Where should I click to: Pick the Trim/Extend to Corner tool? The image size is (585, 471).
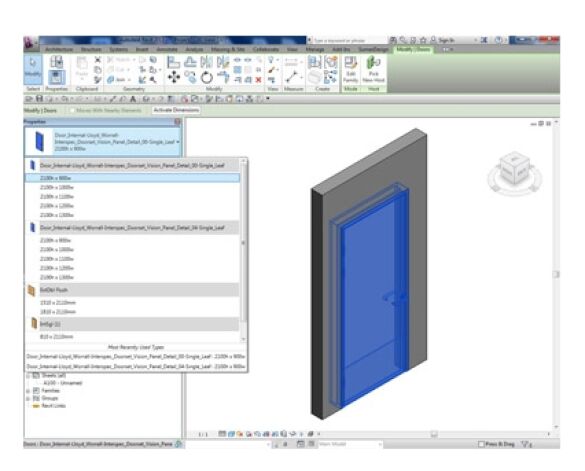[223, 78]
